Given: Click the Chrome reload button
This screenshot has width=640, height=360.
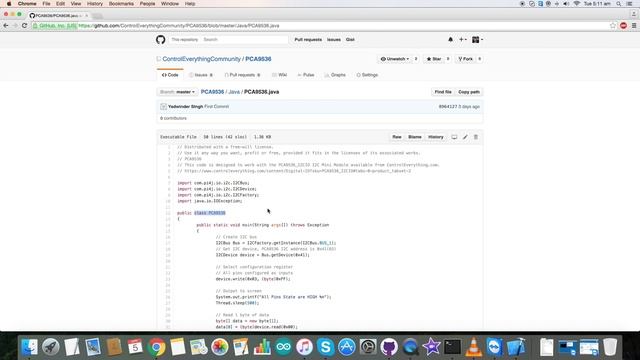Looking at the screenshot, I should click(x=24, y=25).
